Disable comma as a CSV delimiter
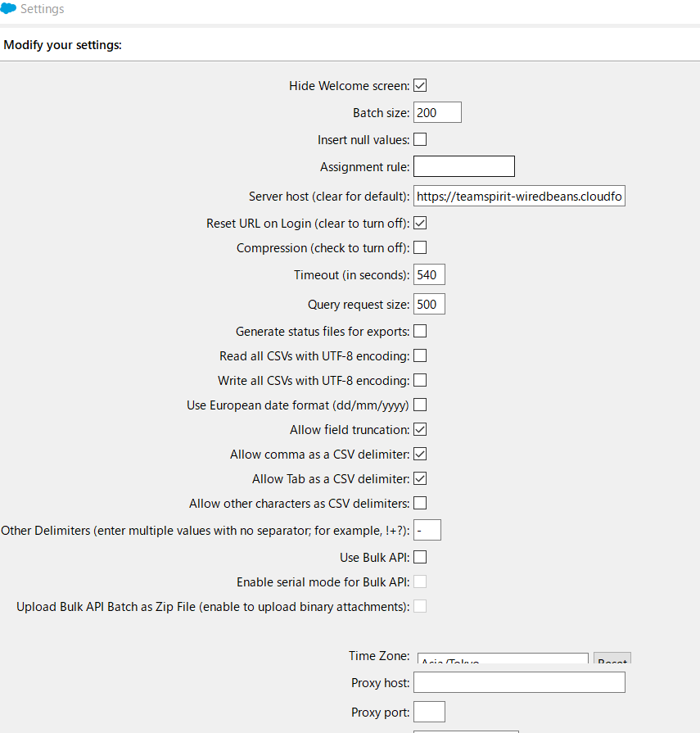Image resolution: width=700 pixels, height=733 pixels. (x=420, y=454)
